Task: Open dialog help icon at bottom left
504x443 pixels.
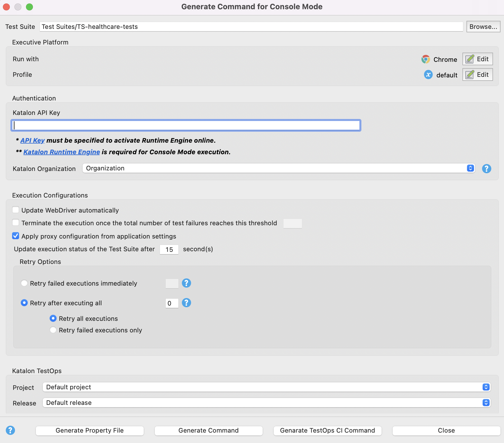Action: tap(10, 430)
